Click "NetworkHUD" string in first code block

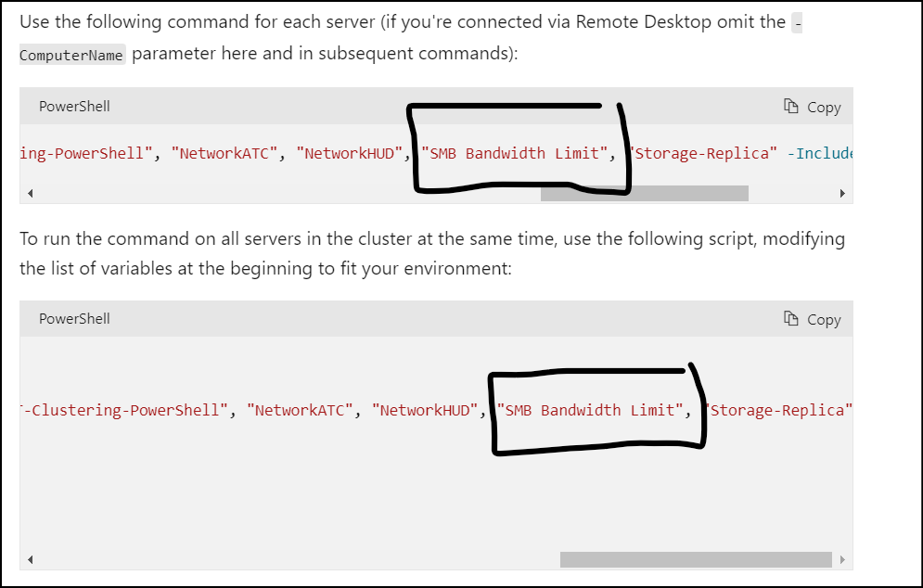(349, 154)
